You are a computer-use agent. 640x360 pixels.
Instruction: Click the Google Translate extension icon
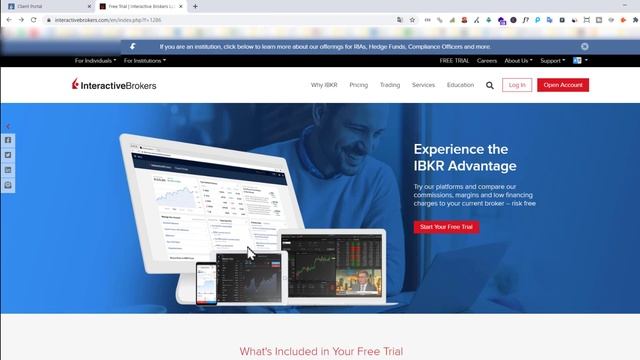point(550,20)
